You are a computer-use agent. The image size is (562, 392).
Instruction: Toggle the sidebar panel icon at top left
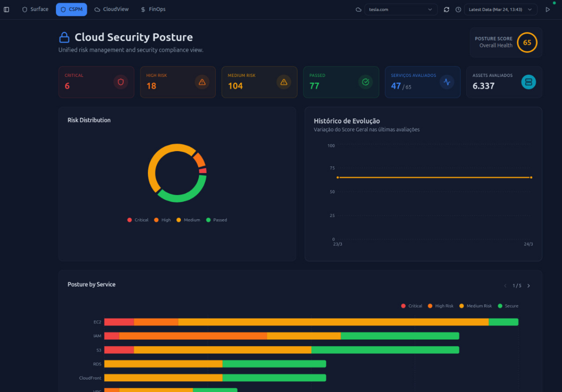(6, 9)
